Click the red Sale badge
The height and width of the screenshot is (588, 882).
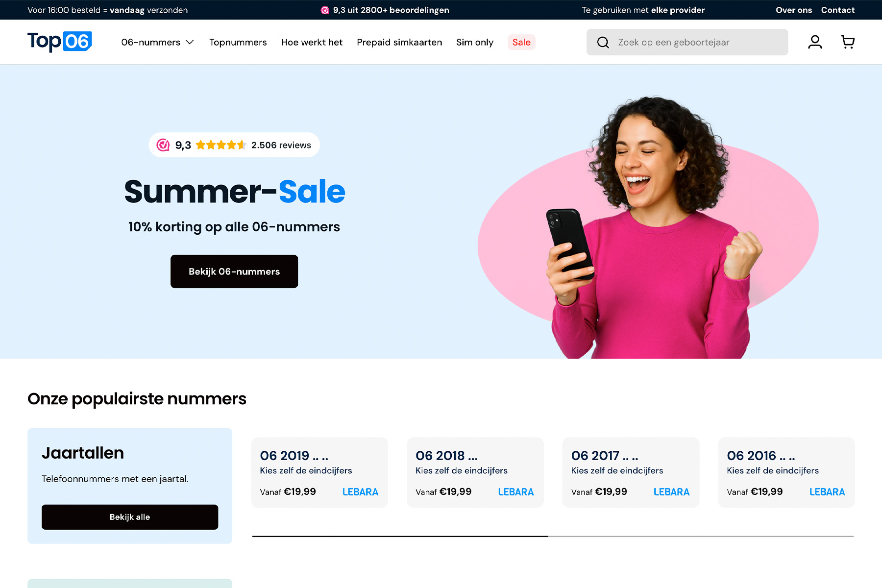(521, 43)
